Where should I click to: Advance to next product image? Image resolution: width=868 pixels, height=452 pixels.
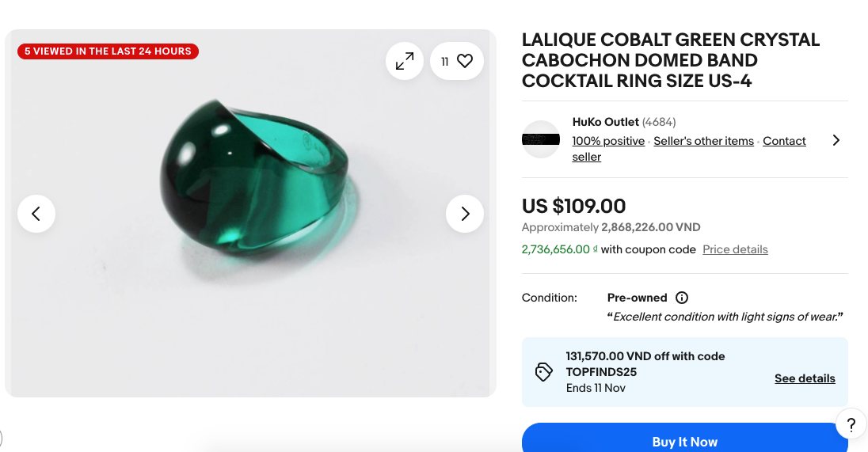(465, 214)
